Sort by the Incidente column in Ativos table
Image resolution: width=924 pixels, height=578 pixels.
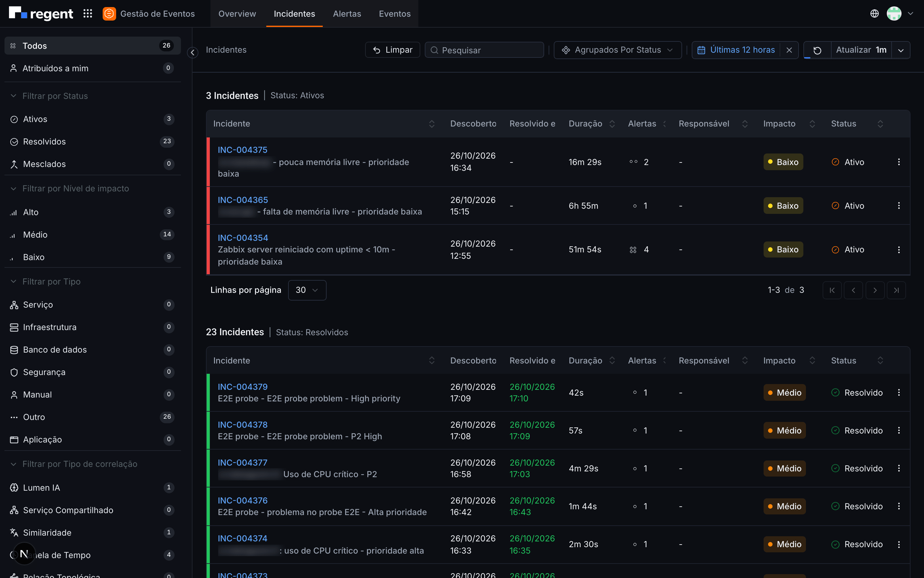[x=432, y=124]
